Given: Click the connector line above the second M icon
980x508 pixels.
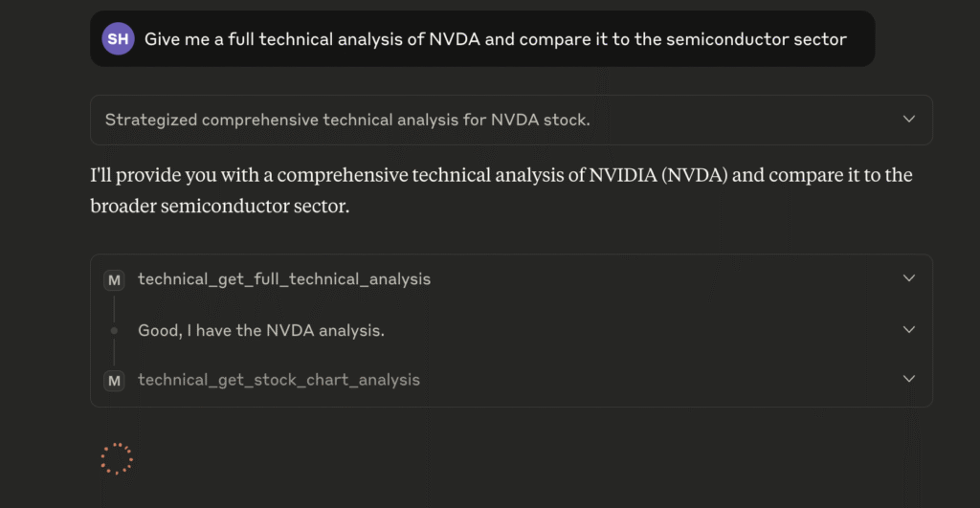Looking at the screenshot, I should [114, 353].
